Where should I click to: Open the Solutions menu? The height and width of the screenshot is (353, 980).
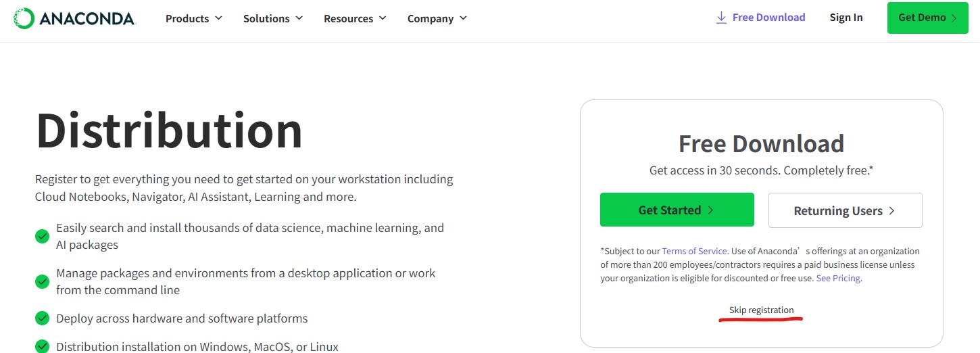[273, 18]
